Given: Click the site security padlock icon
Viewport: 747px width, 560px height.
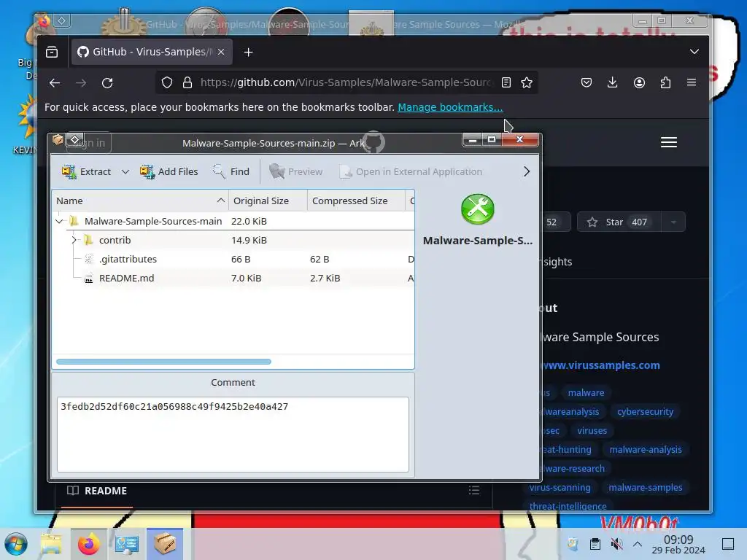Looking at the screenshot, I should 187,82.
